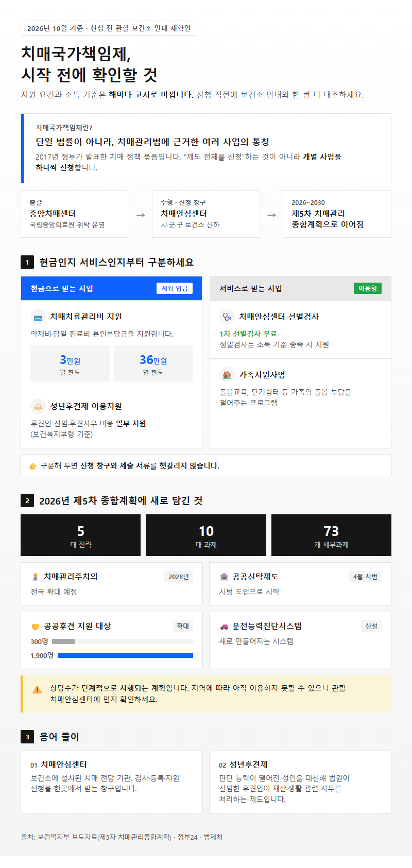Viewport: 412px width, 868px height.
Task: Click the section number 2 badge
Action: [x=27, y=500]
